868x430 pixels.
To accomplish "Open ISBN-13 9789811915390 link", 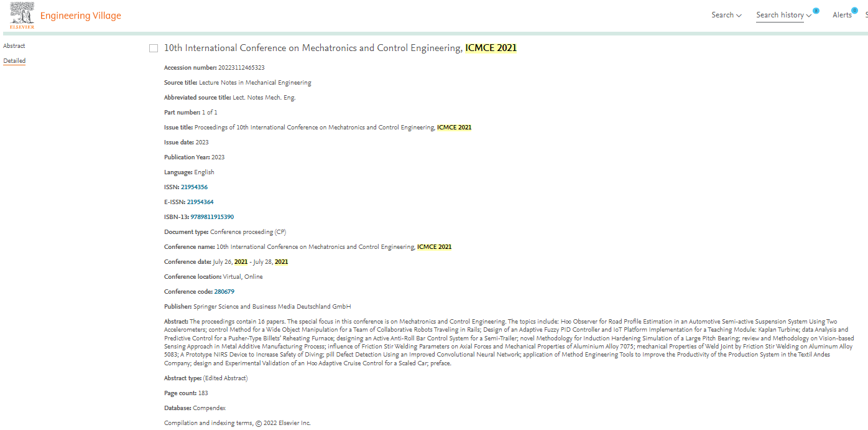I will click(x=212, y=217).
